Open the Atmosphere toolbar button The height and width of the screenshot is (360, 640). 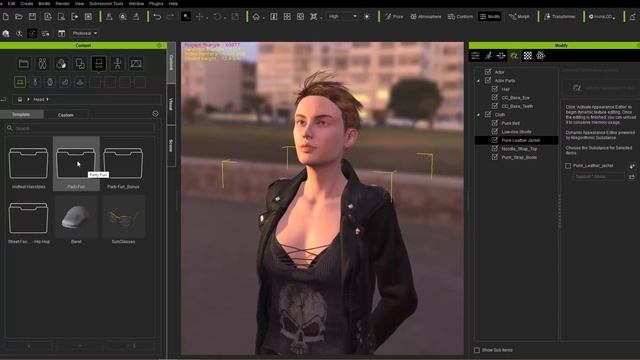pos(426,17)
